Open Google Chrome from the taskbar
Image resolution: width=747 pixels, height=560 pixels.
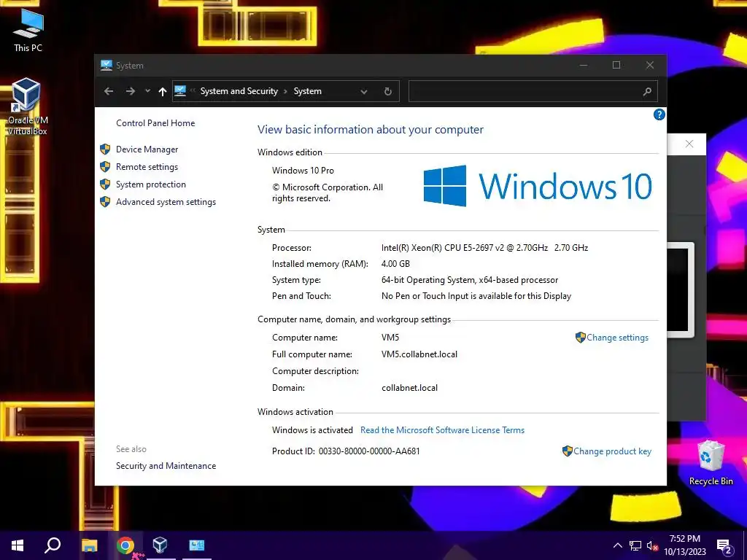[x=125, y=545]
